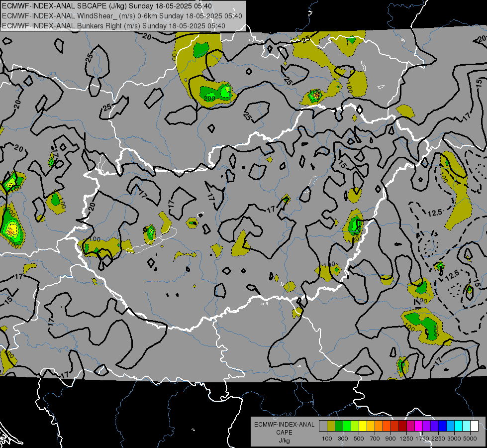Select the olive legend swatch
Viewport: 487px width, 448px height.
coord(331,426)
